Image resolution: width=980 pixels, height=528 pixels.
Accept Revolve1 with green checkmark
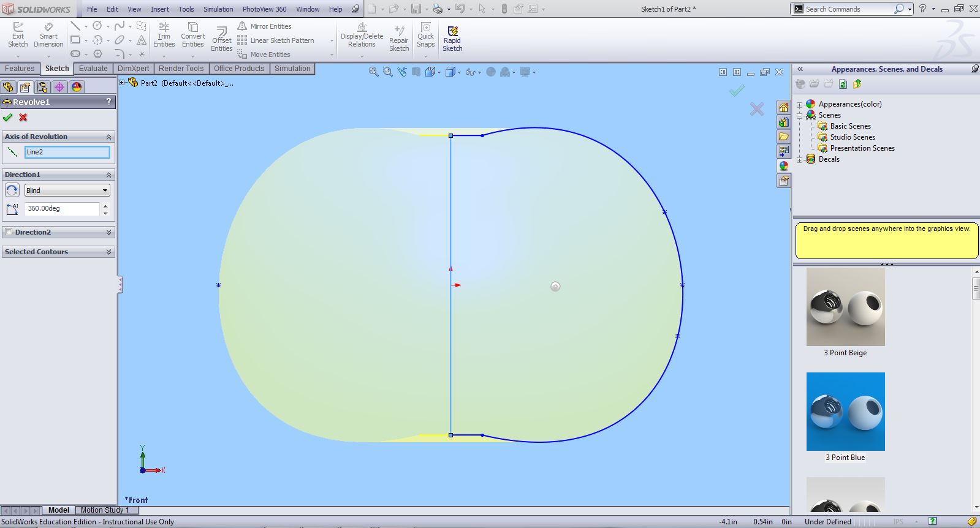(x=7, y=117)
